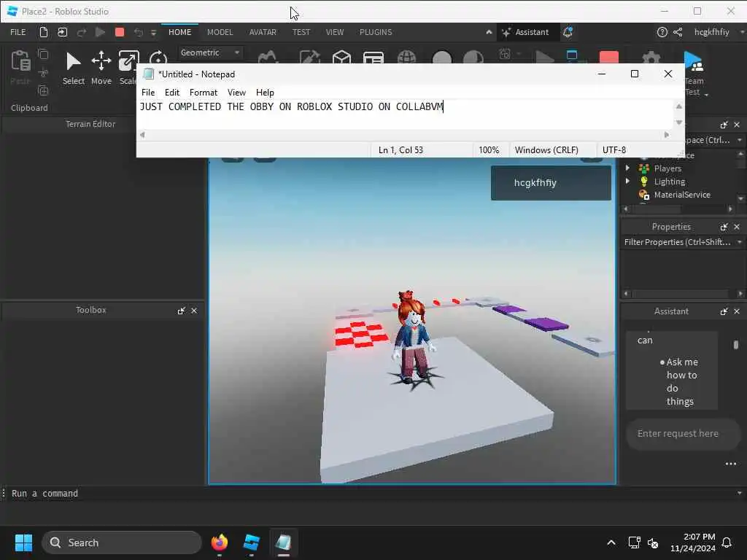Click the Filter Properties input field
The width and height of the screenshot is (747, 560).
point(678,242)
